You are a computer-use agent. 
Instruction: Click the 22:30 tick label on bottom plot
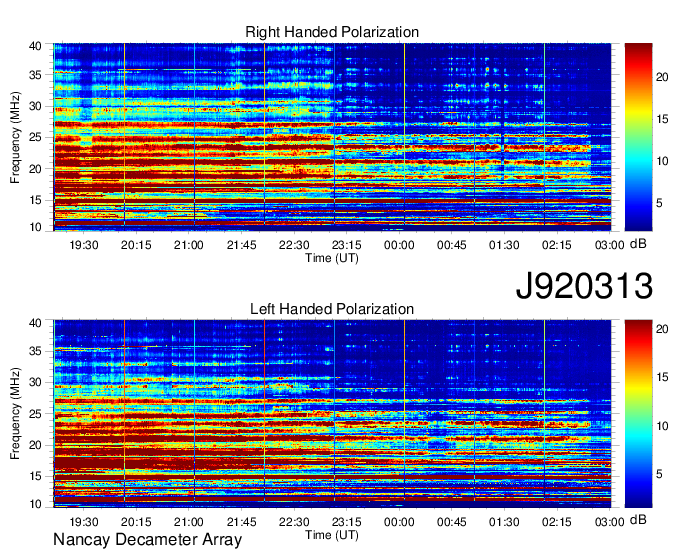point(294,522)
